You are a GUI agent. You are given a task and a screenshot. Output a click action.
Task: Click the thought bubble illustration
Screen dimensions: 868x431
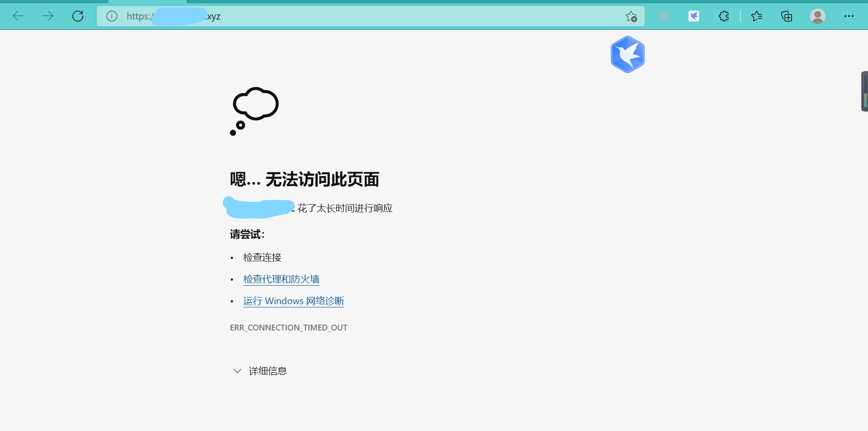pos(254,111)
